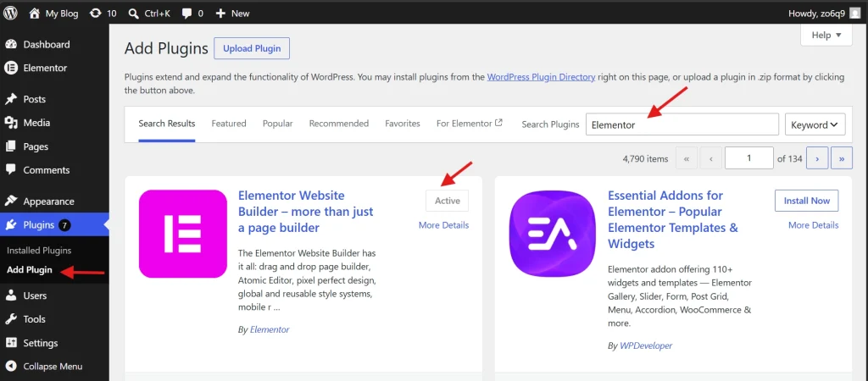
Task: Click the Search Plugins input field
Action: (x=682, y=124)
